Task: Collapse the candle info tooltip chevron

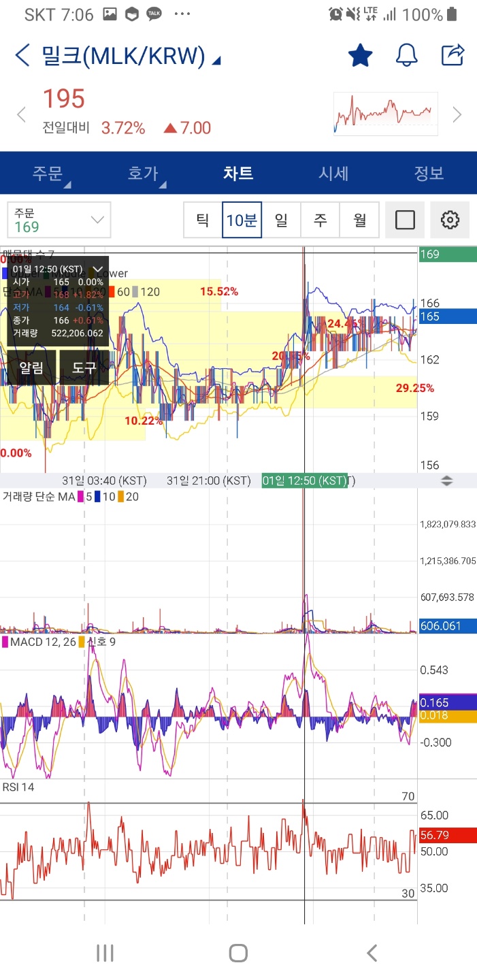Action: [99, 269]
